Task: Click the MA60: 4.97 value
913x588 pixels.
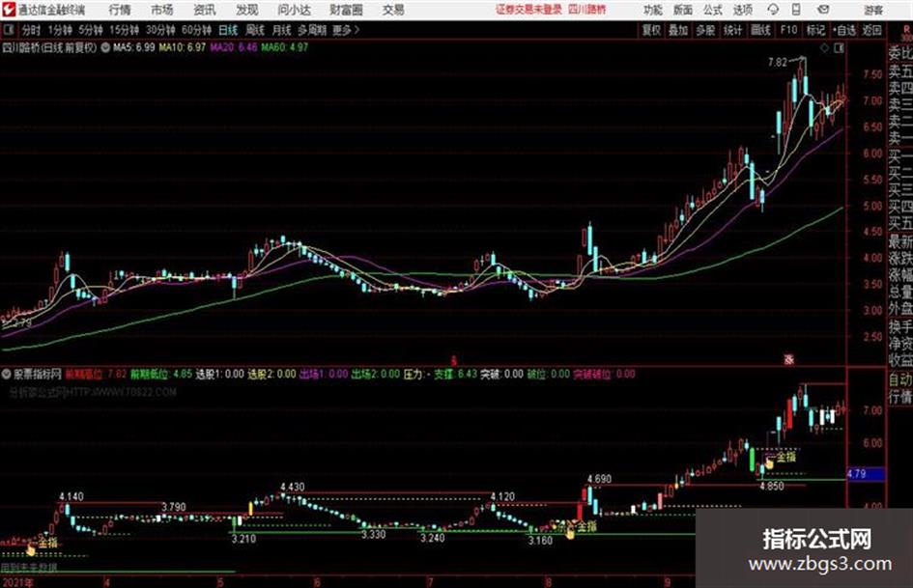Action: coord(284,47)
